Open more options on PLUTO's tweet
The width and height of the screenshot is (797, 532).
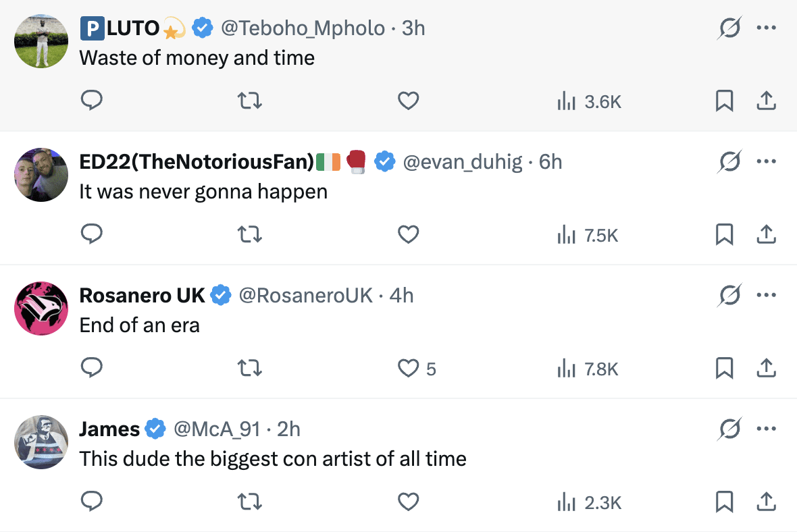click(x=766, y=28)
